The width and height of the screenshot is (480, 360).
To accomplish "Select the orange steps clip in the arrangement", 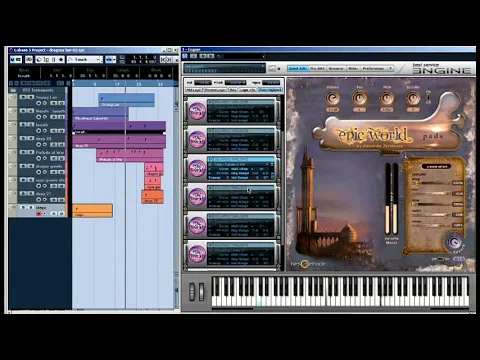I will [92, 211].
